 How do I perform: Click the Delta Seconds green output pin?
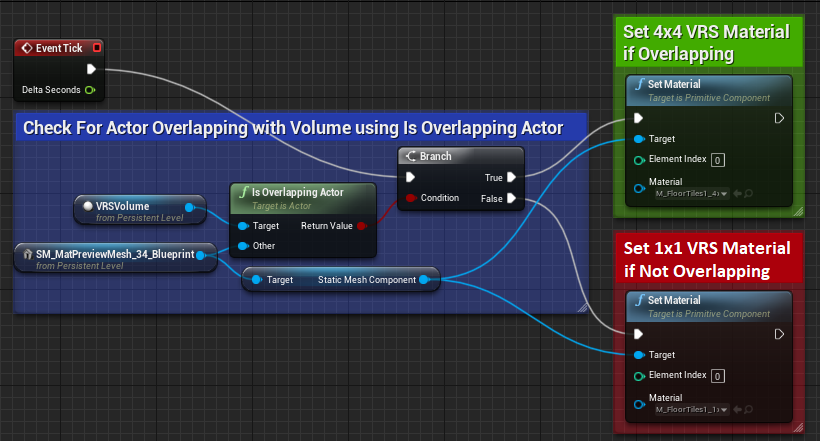(90, 91)
